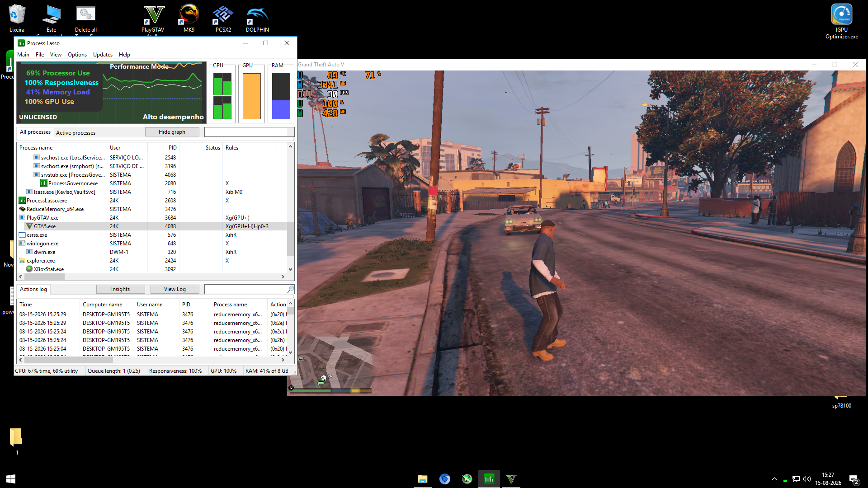
Task: Select the XBoxStat.exe process icon
Action: click(x=29, y=269)
